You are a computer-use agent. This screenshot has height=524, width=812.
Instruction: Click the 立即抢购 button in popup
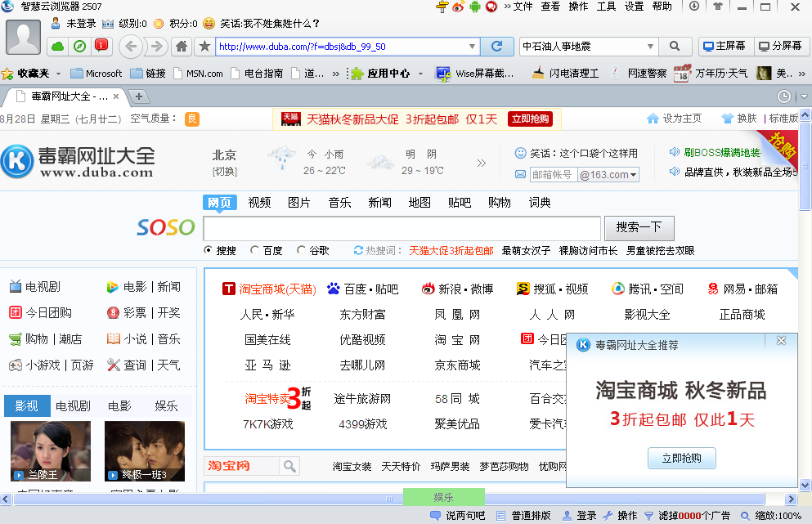[681, 459]
